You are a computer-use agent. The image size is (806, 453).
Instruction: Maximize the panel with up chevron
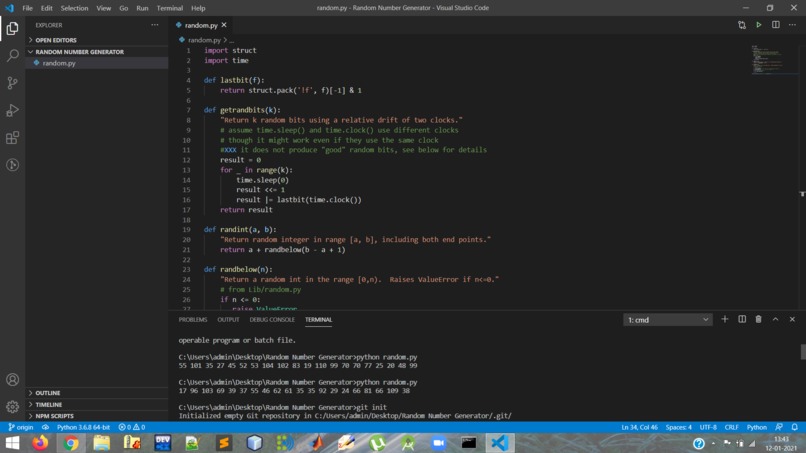(775, 319)
